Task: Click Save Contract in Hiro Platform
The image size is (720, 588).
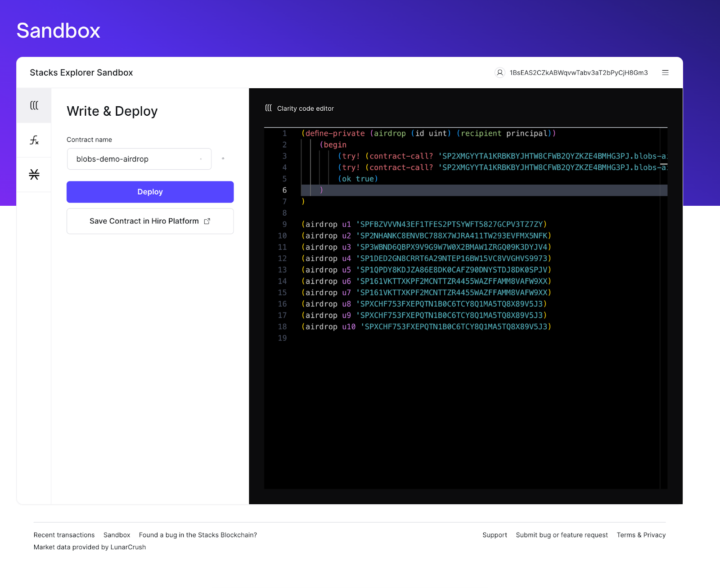Action: 150,221
